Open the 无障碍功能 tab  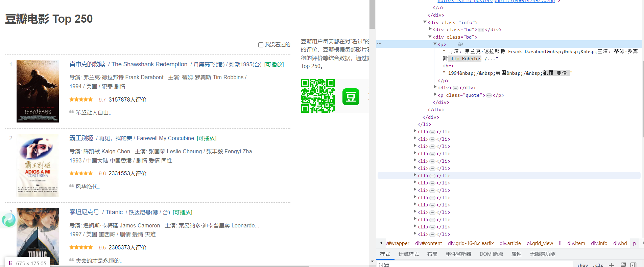coord(543,254)
